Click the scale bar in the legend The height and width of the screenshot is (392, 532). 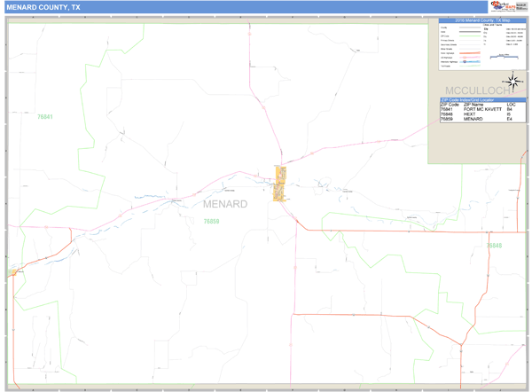(505, 57)
